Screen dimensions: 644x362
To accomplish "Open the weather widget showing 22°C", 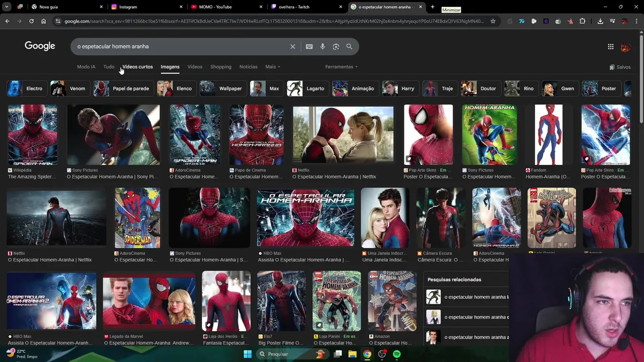I will (22, 354).
